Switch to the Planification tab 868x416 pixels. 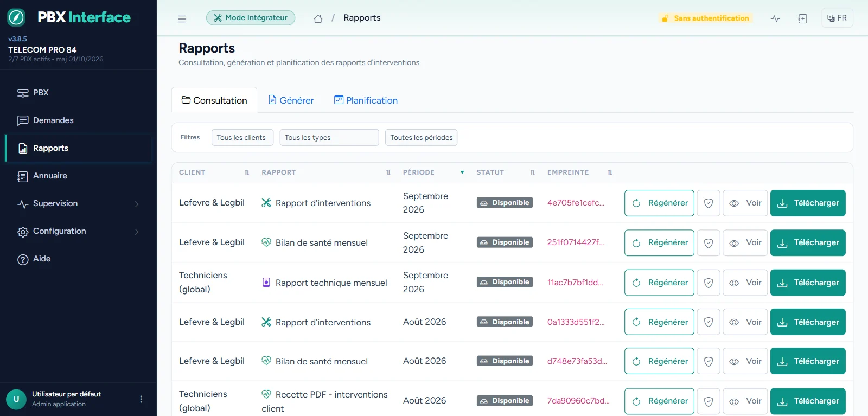(366, 100)
